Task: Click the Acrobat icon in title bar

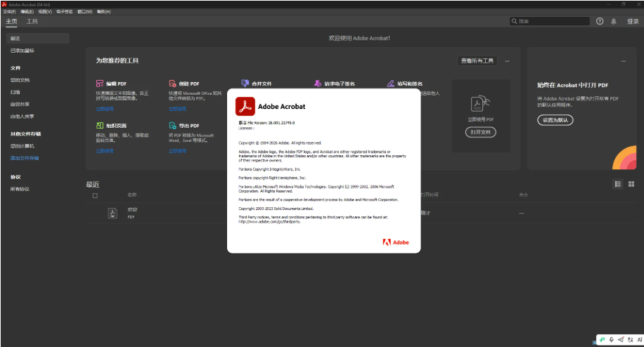Action: pos(4,4)
